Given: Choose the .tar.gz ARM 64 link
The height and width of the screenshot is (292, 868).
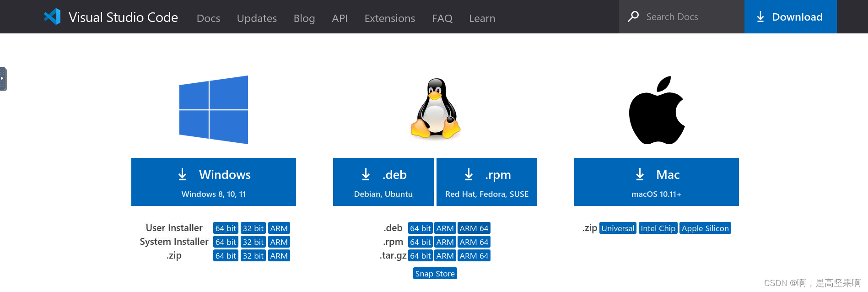Looking at the screenshot, I should click(474, 256).
